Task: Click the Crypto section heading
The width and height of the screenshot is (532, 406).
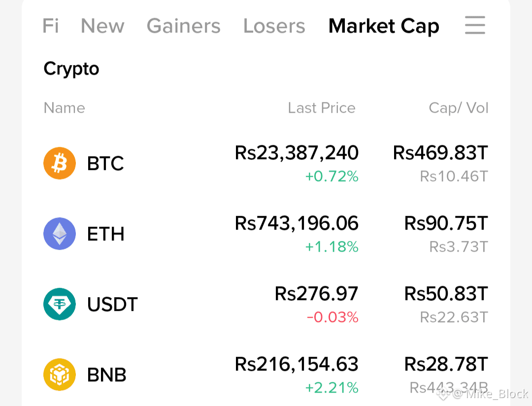Action: point(71,69)
